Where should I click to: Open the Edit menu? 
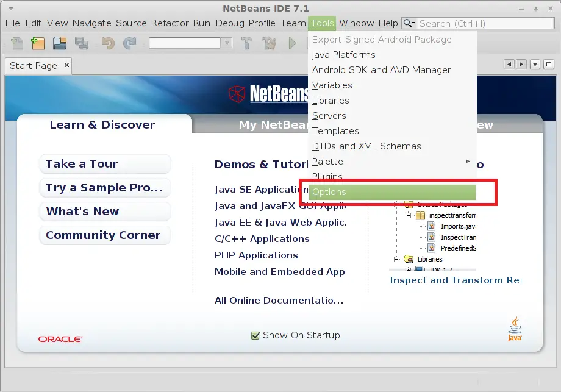point(34,23)
